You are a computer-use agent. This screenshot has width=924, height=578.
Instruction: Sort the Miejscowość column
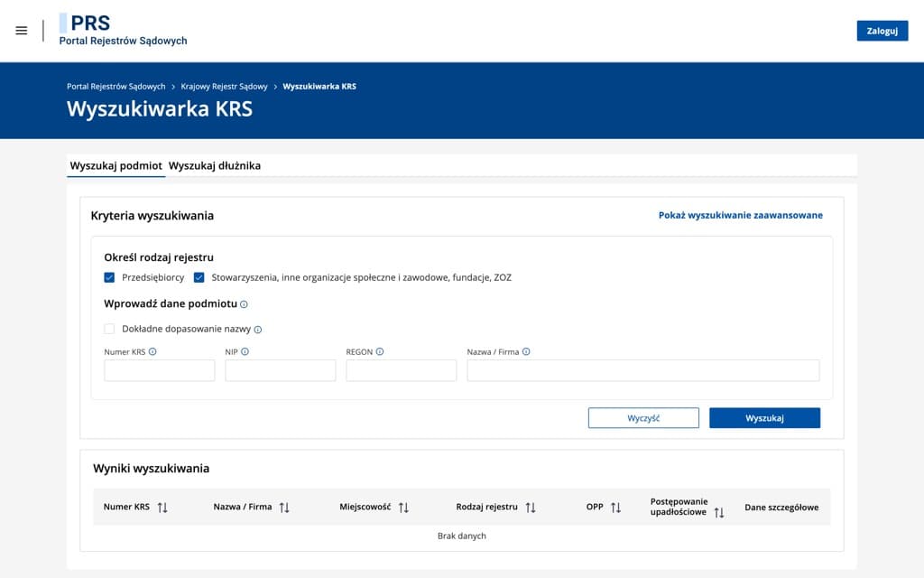(403, 507)
